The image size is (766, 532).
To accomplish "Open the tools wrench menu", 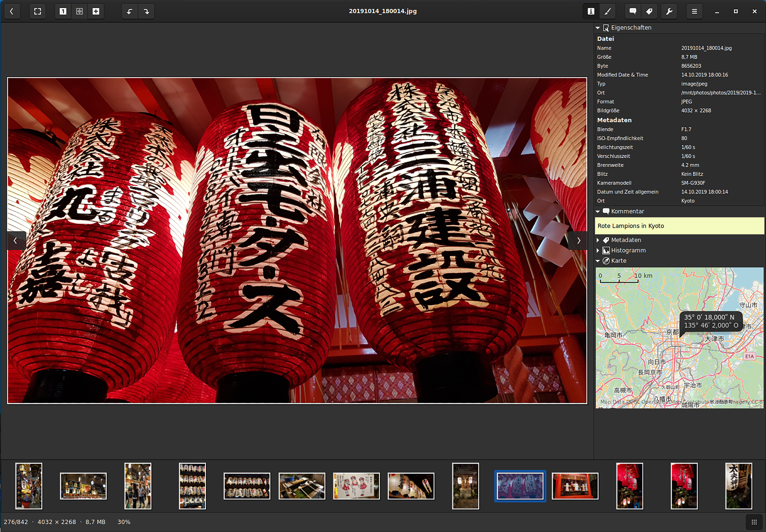I will pyautogui.click(x=669, y=11).
